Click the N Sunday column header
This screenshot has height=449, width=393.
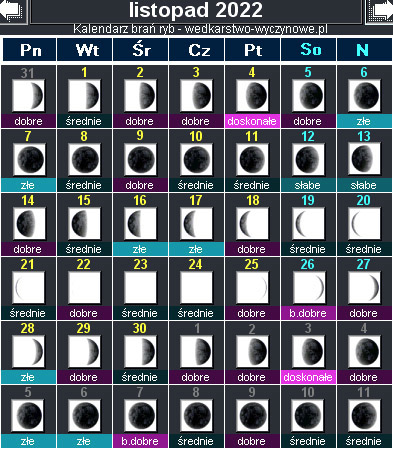(364, 50)
